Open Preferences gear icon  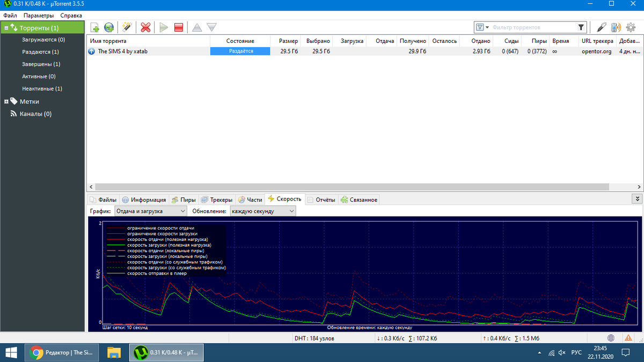(x=631, y=27)
